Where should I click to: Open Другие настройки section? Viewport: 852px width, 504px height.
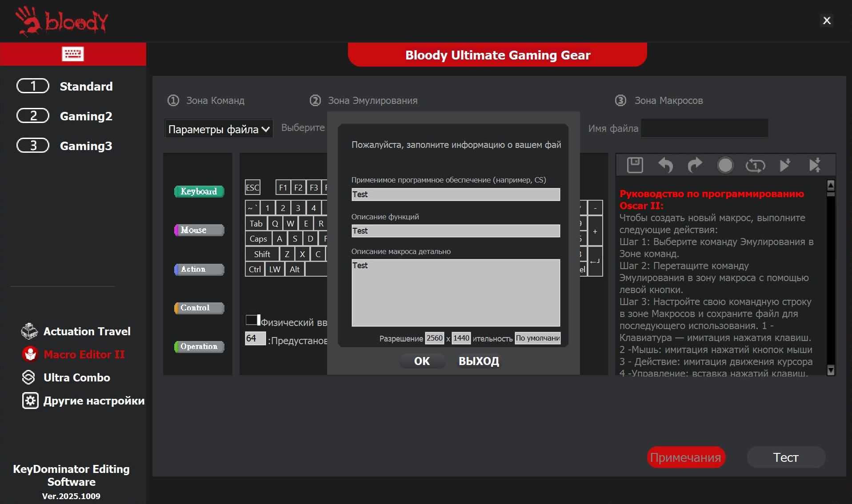coord(94,401)
